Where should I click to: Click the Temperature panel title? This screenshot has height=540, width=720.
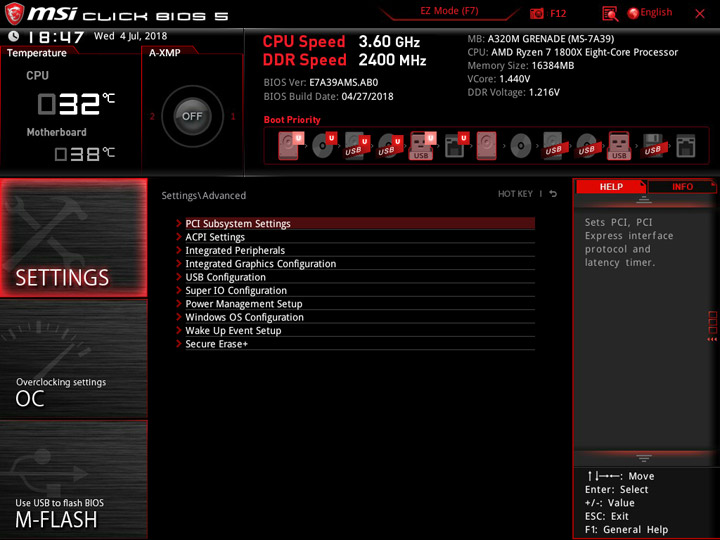tap(37, 53)
